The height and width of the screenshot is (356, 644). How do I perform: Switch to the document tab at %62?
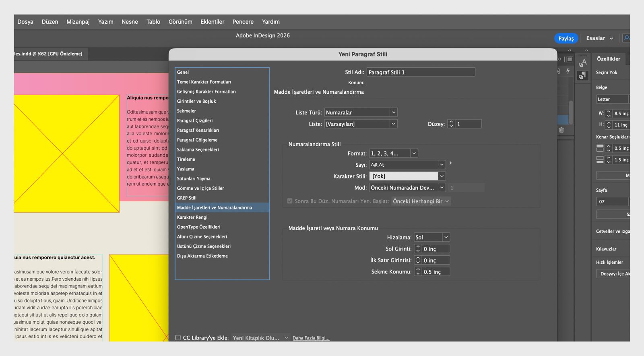click(51, 54)
